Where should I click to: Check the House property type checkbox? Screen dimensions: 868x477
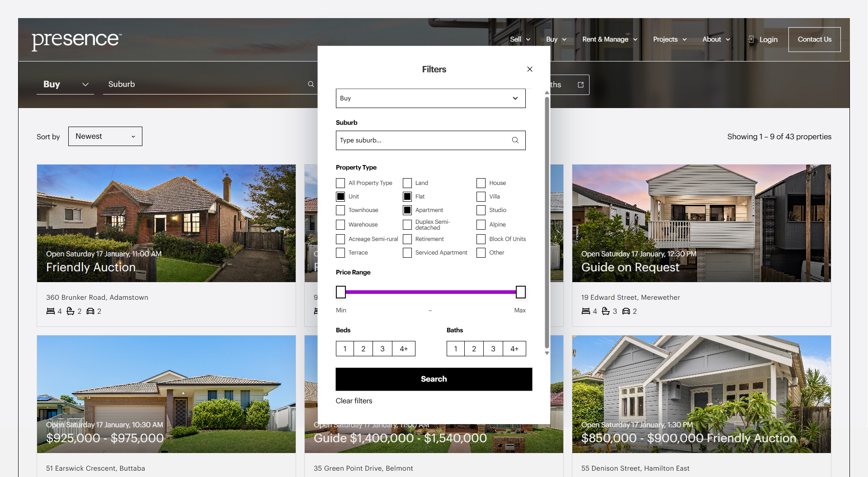click(x=480, y=183)
